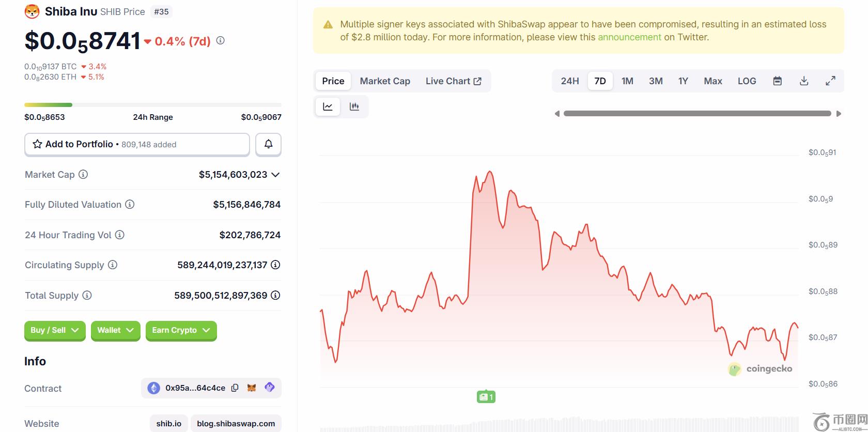Screen dimensions: 868x432
Task: Open the Buy / Sell dropdown
Action: (x=55, y=330)
